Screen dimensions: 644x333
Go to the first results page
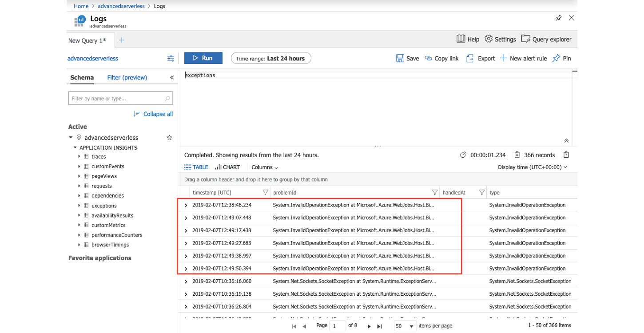tap(294, 326)
